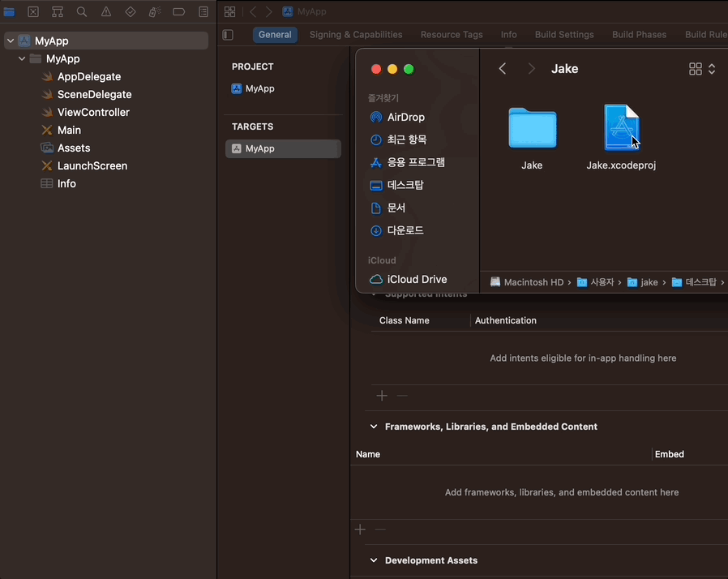
Task: Open the Find navigator magnifier icon
Action: pyautogui.click(x=82, y=12)
